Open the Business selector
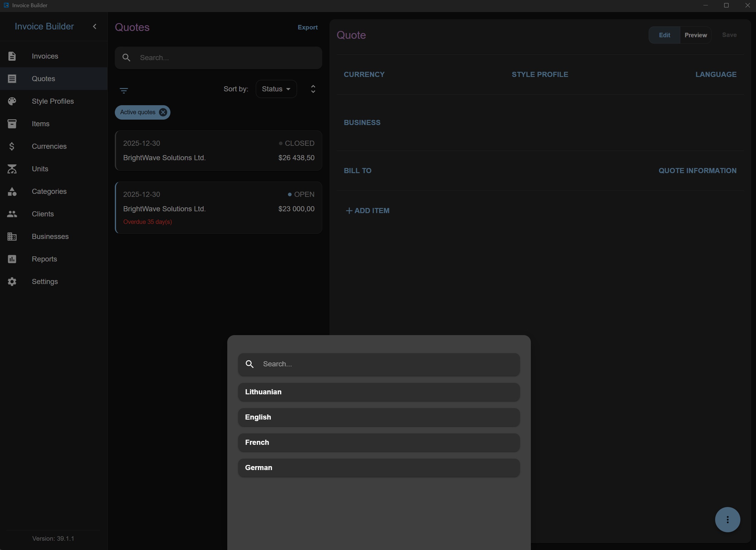The width and height of the screenshot is (756, 550). 362,122
